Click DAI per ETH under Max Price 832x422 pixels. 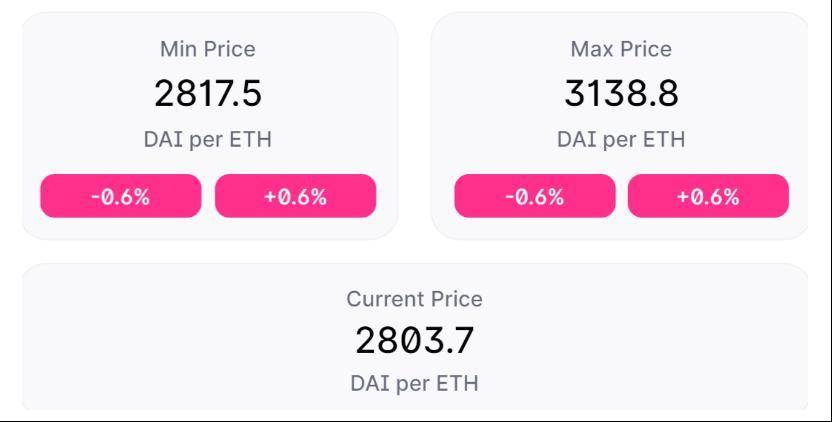pos(621,140)
